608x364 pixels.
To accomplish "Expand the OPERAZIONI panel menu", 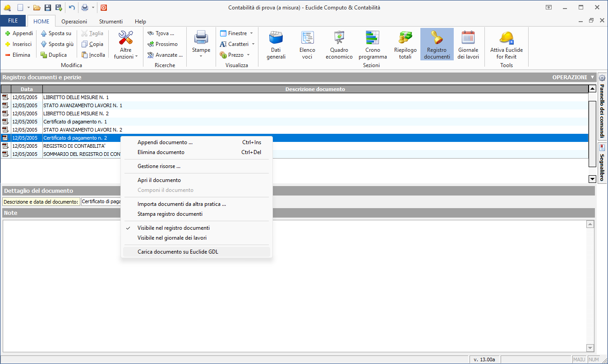I will [x=592, y=77].
